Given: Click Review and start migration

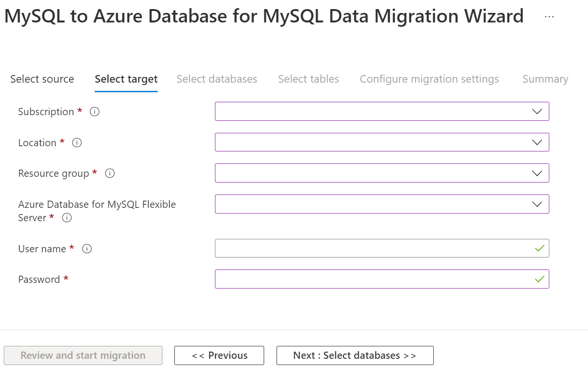Looking at the screenshot, I should [83, 355].
